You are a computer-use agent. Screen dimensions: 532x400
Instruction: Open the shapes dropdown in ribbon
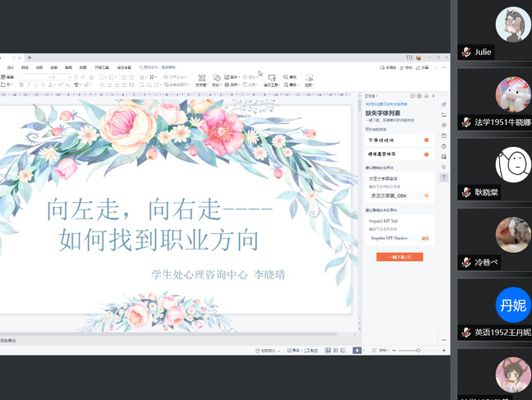click(216, 78)
